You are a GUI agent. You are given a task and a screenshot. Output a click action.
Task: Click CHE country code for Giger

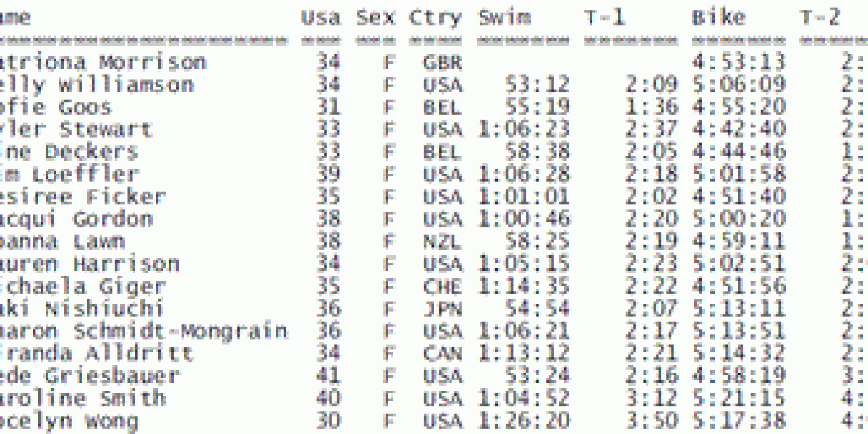pyautogui.click(x=441, y=286)
